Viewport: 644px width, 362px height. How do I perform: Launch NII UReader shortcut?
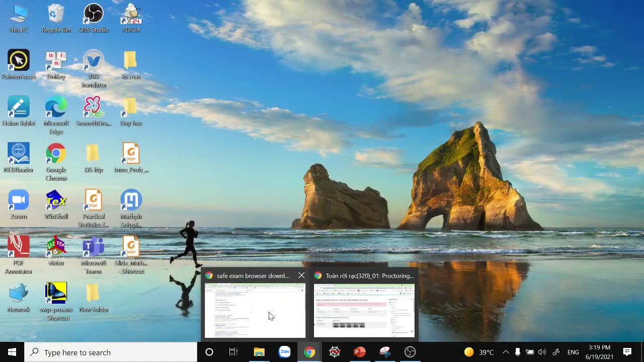point(19,158)
